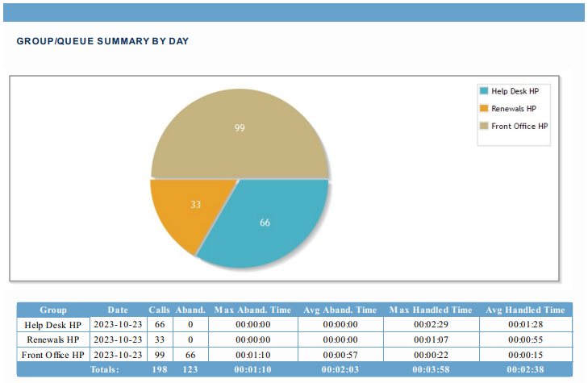The width and height of the screenshot is (588, 383).
Task: Click the date cell in the Help Desk HP row
Action: pos(118,324)
